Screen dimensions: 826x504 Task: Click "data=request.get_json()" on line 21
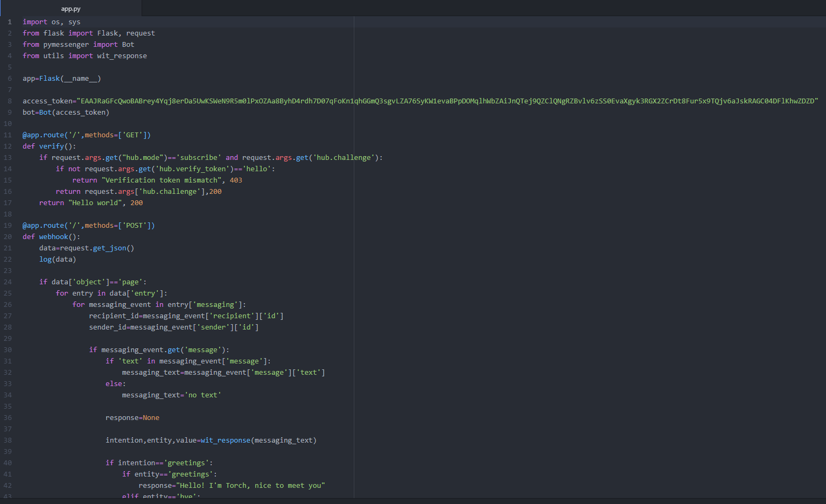(87, 248)
